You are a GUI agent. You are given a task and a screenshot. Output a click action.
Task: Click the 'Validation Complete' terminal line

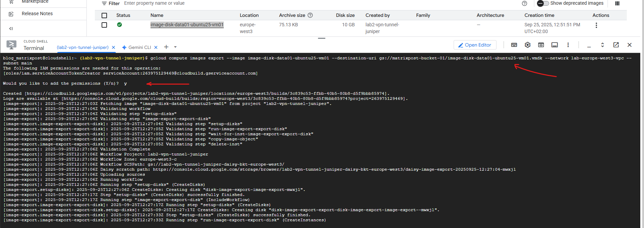tap(77, 149)
